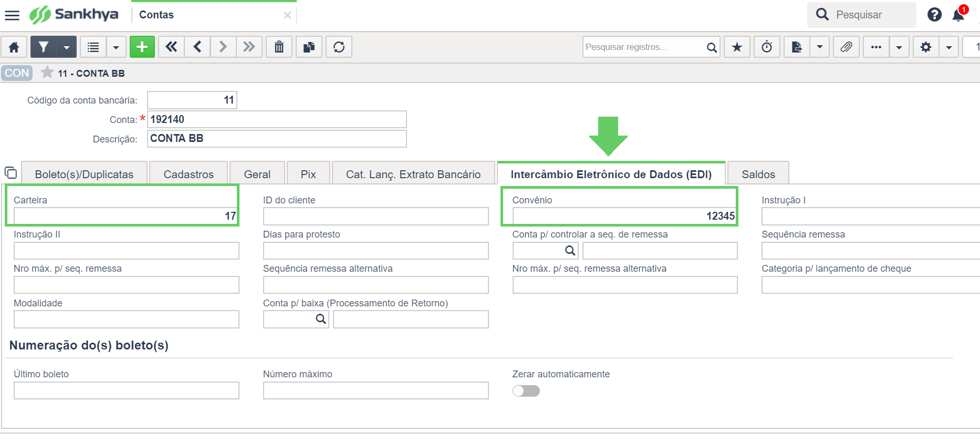This screenshot has height=442, width=980.
Task: Open the stopwatch timer button
Action: click(x=767, y=47)
